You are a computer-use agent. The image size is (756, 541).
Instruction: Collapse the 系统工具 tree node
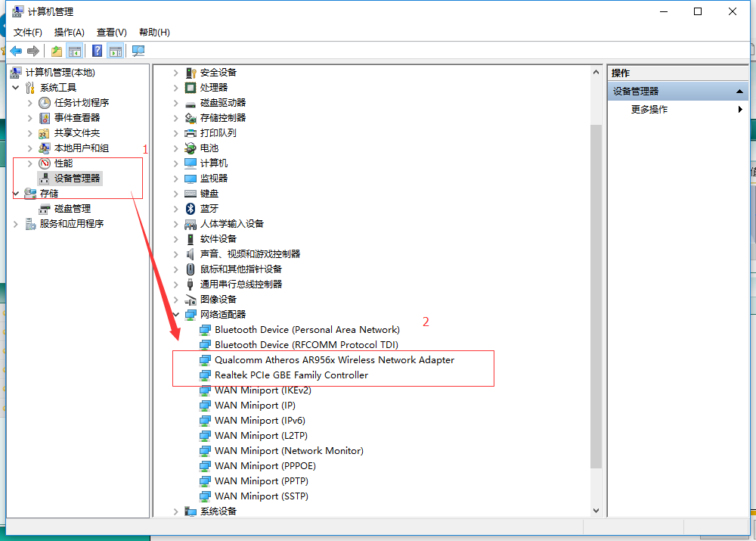click(x=15, y=87)
